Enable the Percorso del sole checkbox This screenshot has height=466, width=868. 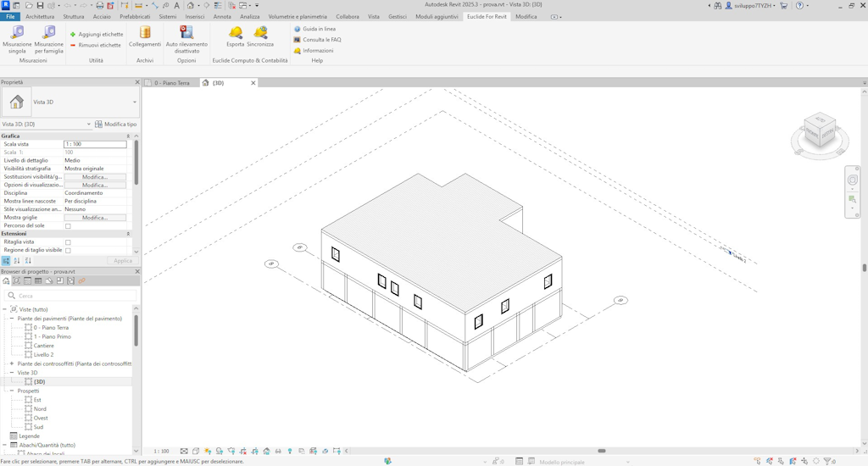coord(68,226)
